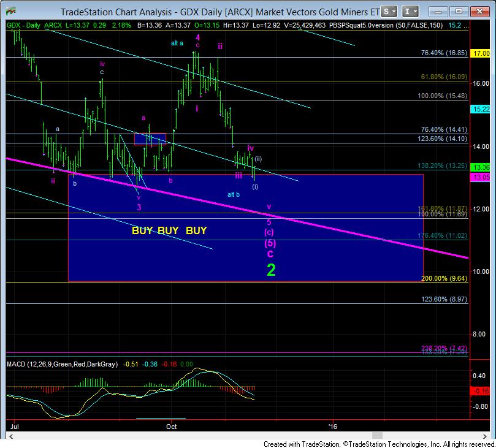Select the yellow 17.00 price tag
The image size is (496, 448).
(480, 53)
